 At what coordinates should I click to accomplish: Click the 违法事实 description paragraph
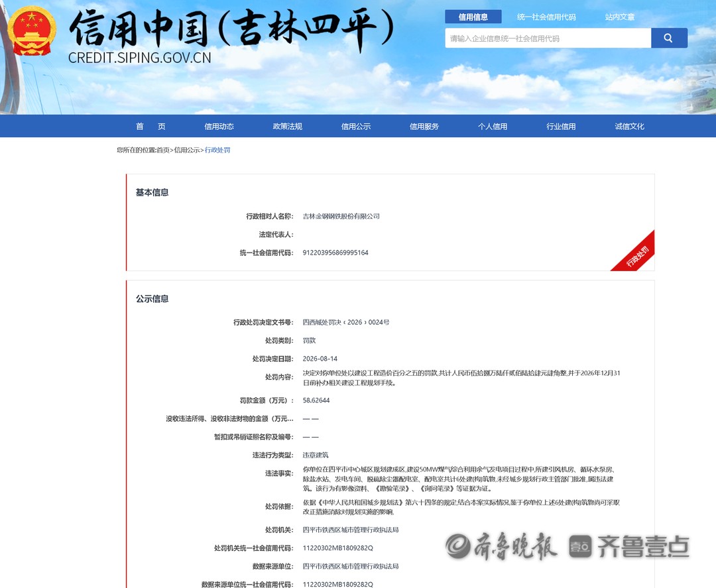(459, 479)
